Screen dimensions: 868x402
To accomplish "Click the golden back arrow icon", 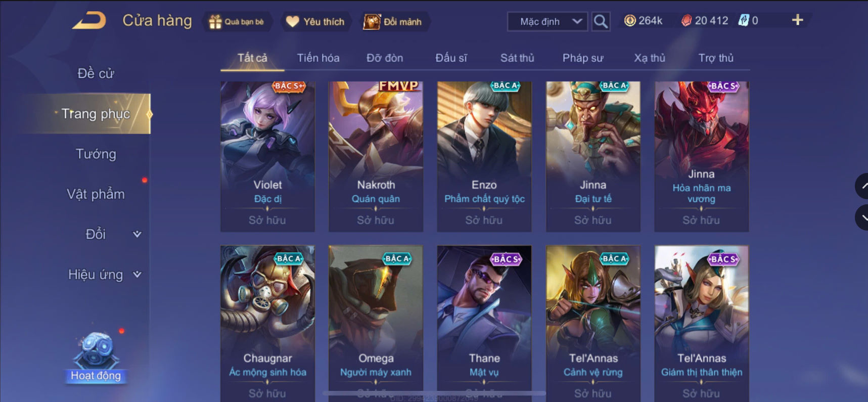I will [89, 21].
